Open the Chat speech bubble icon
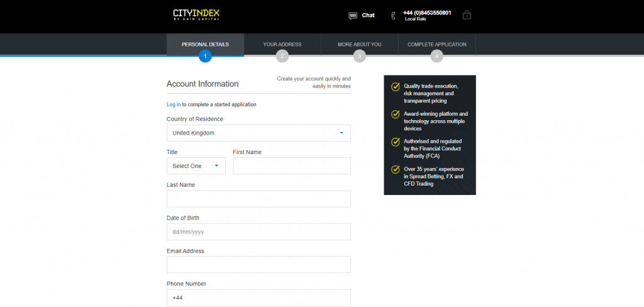 (353, 16)
